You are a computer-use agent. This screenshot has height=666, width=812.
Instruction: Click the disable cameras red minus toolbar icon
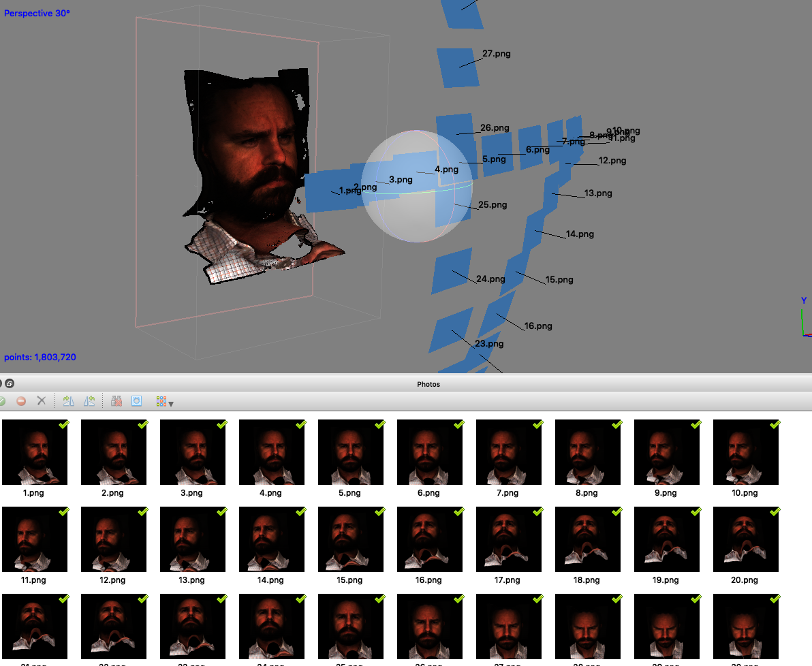coord(20,401)
